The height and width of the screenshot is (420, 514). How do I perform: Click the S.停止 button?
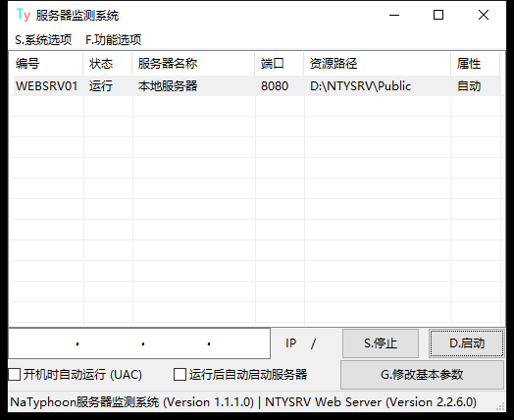tap(381, 343)
